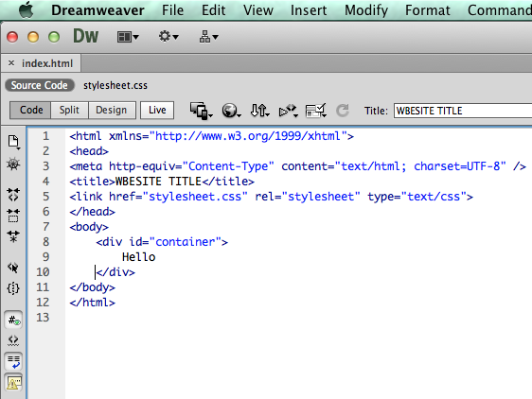532x399 pixels.
Task: Open the File management arrows menu
Action: [260, 111]
